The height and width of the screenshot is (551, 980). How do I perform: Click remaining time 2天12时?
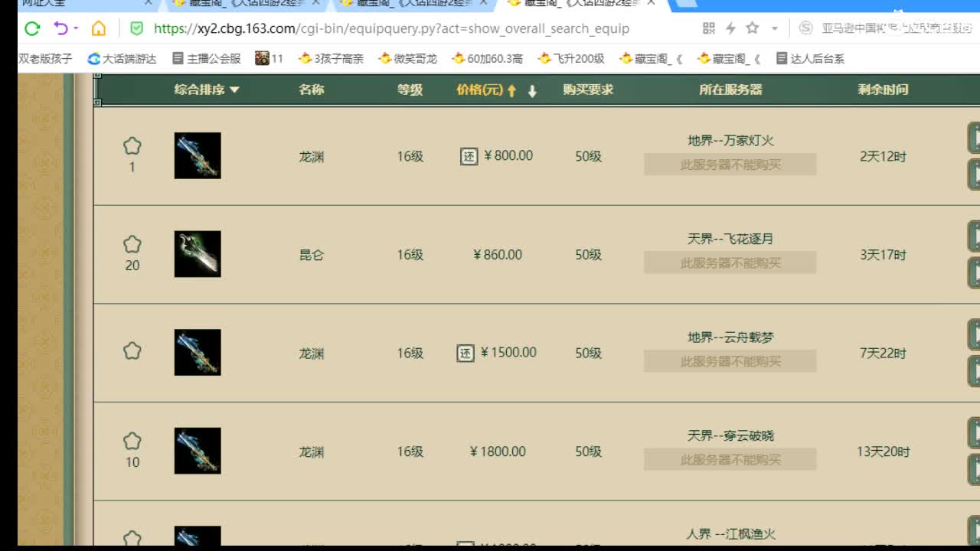(883, 157)
